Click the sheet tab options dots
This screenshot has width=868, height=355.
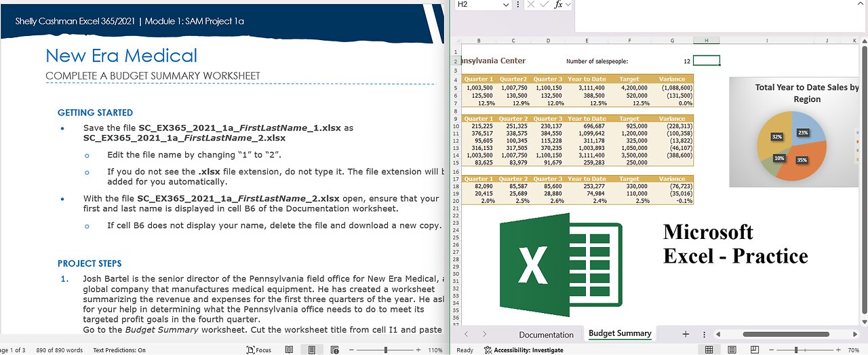pos(704,334)
